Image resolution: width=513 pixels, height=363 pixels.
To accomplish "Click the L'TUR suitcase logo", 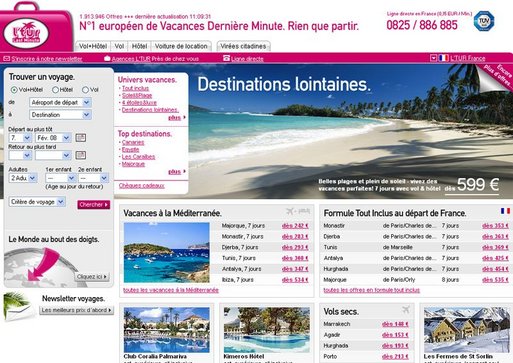I will (x=36, y=28).
